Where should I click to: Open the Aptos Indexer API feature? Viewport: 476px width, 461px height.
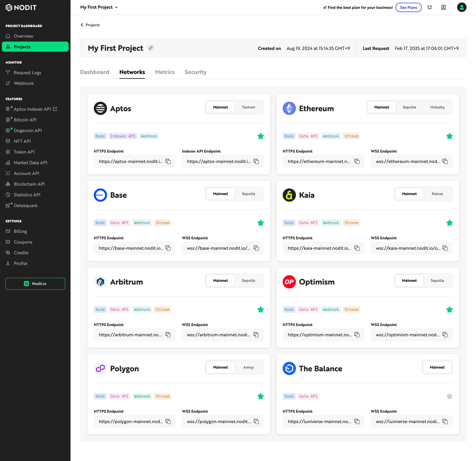[x=32, y=109]
